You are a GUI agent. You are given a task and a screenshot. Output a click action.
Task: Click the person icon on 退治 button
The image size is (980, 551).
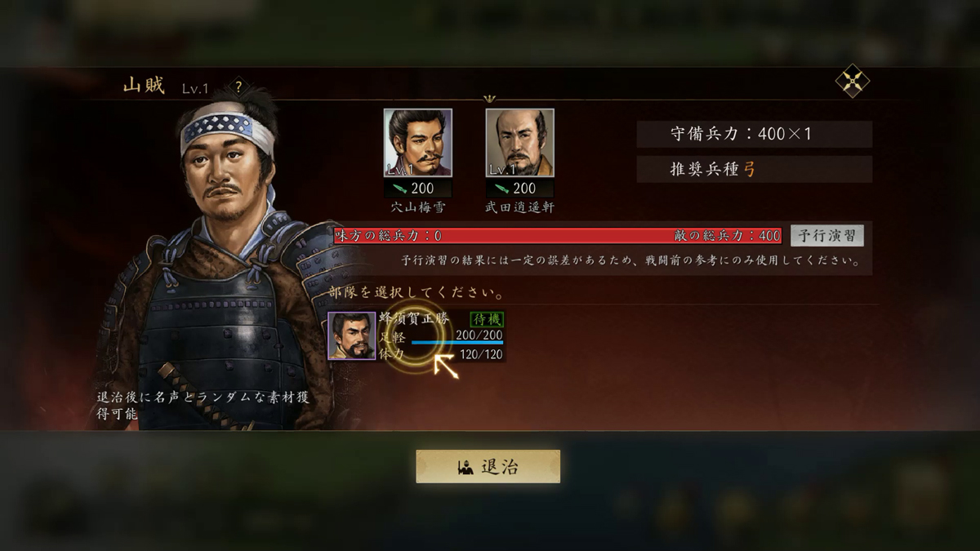pos(466,468)
